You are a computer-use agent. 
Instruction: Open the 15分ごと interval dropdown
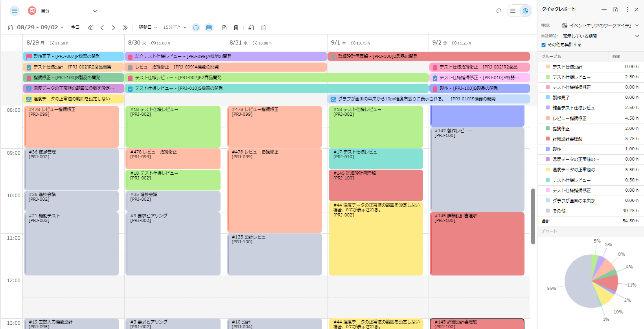tap(175, 28)
